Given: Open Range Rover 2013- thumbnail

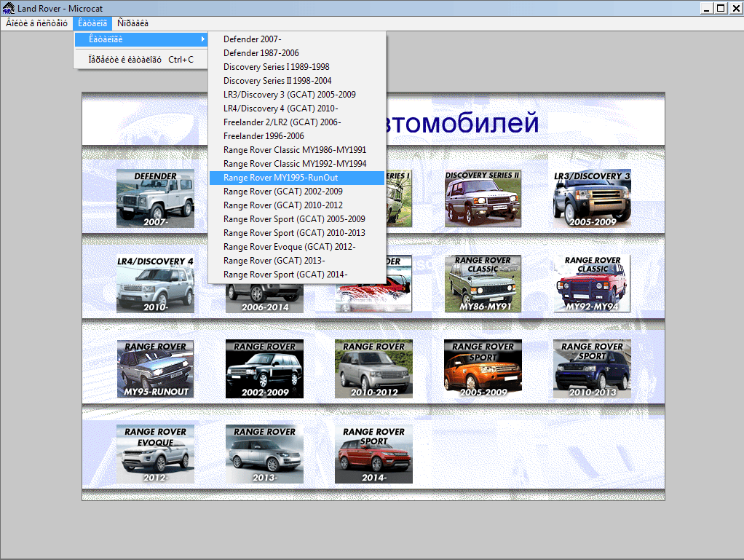Looking at the screenshot, I should [264, 454].
